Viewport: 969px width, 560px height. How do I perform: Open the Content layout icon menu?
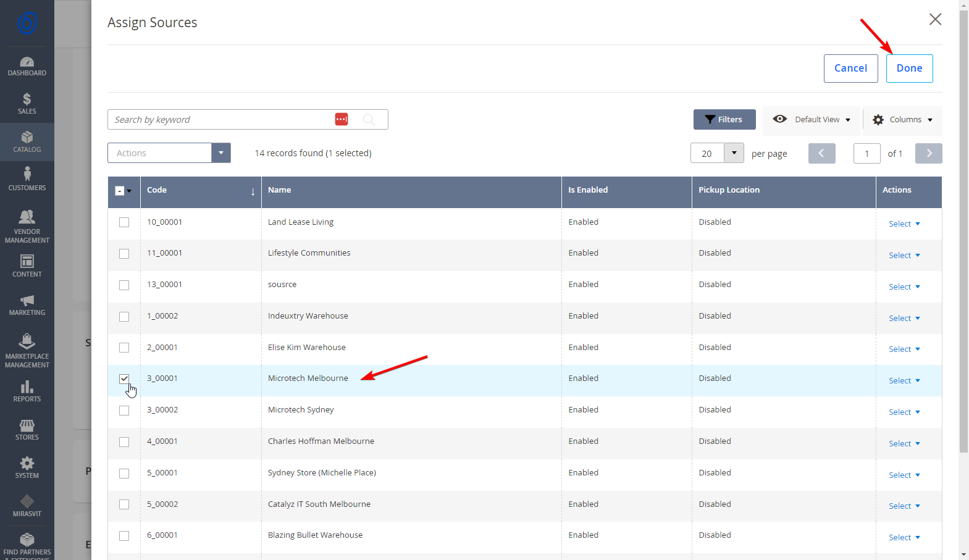coord(27,267)
